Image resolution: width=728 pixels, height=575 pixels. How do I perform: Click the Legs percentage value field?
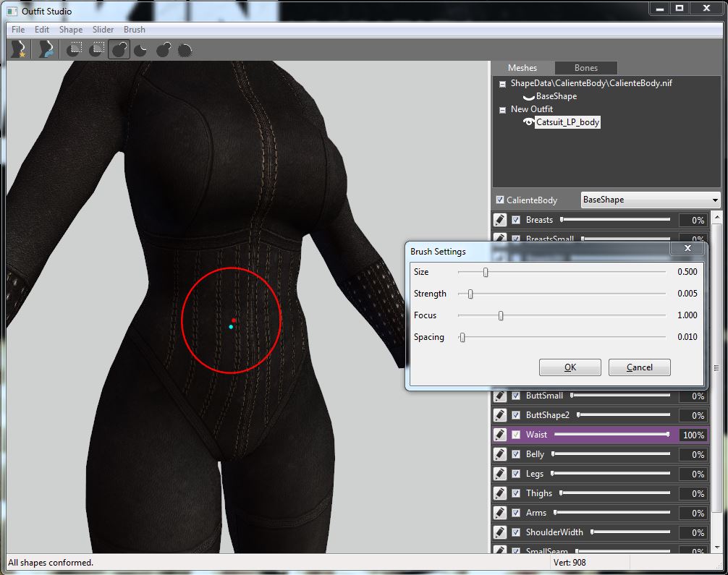point(693,474)
